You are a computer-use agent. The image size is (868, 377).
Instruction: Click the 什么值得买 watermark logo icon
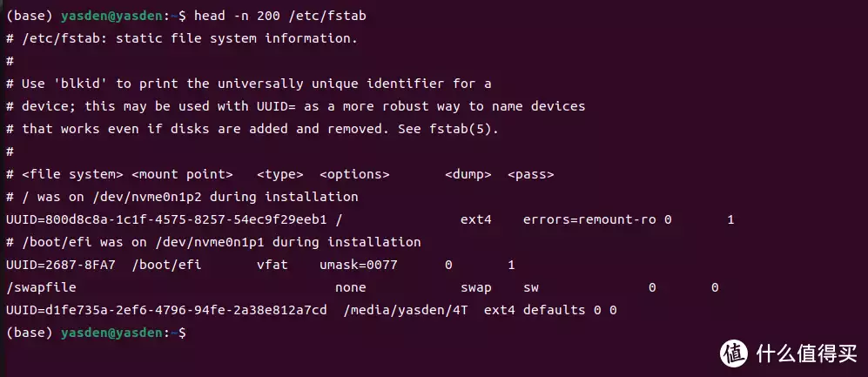(x=734, y=353)
